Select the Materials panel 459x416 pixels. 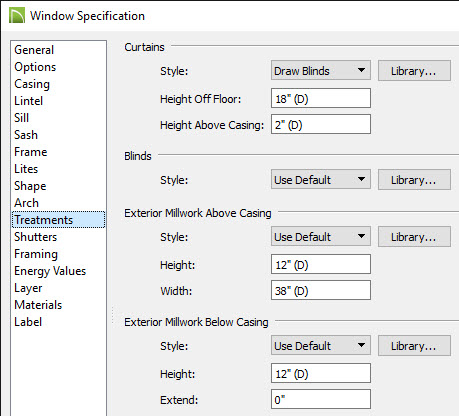pos(38,305)
